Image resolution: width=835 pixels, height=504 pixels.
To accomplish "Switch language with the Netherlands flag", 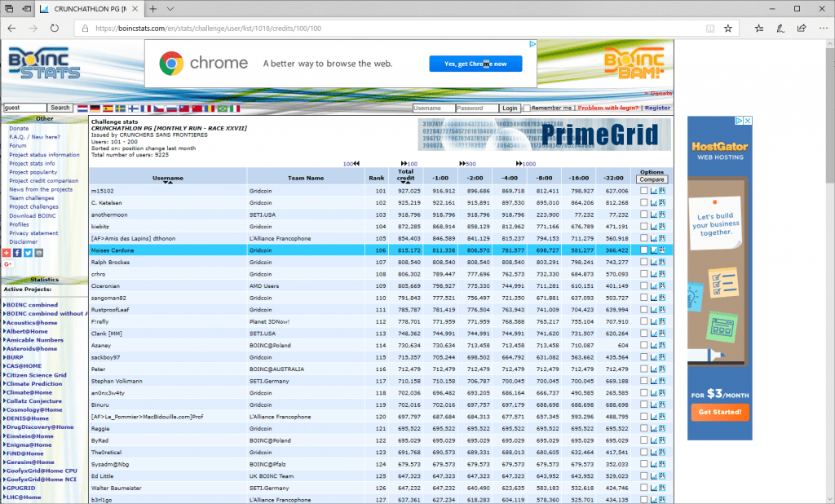I will (82, 108).
